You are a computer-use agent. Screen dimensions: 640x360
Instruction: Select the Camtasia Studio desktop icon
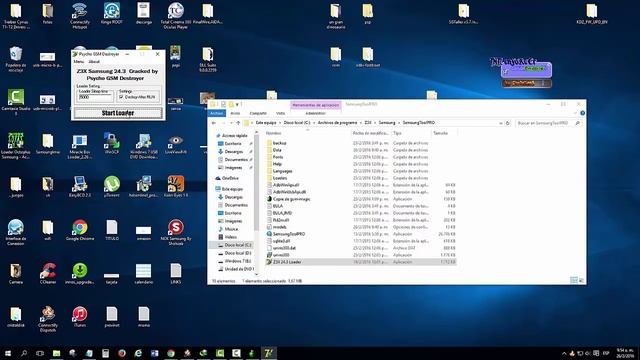tap(16, 102)
